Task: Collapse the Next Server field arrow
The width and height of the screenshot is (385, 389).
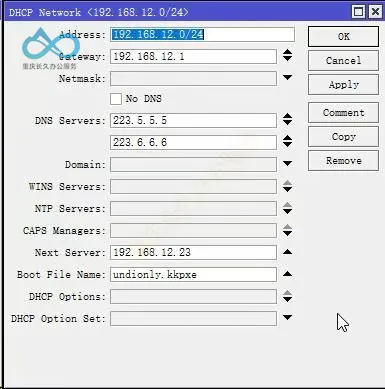Action: (287, 252)
